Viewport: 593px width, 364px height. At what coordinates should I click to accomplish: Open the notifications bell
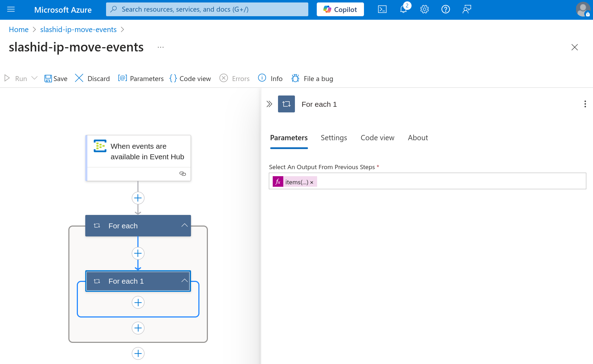403,10
